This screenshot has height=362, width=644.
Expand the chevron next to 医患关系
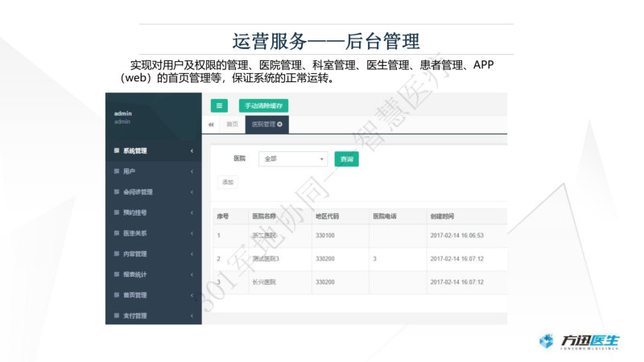[192, 233]
